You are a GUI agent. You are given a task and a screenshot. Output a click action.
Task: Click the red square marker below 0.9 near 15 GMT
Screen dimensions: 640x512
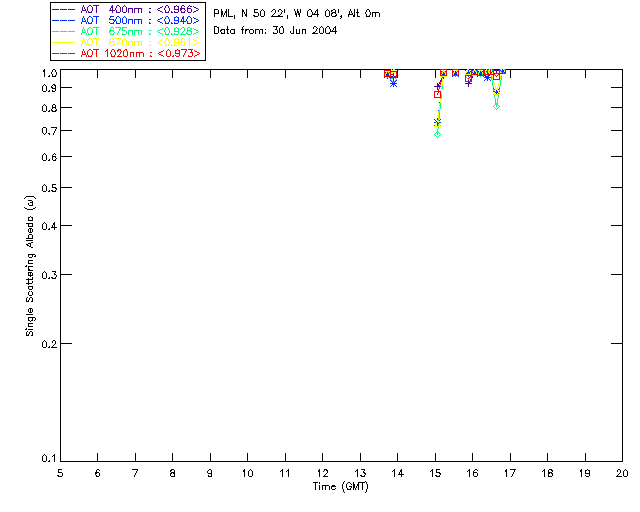pyautogui.click(x=437, y=94)
